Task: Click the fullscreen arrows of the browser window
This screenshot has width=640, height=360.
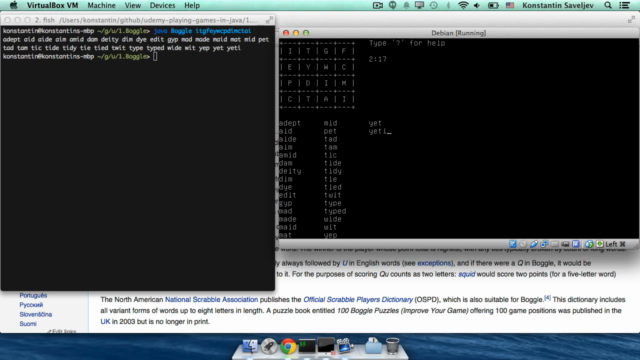Action: click(x=631, y=19)
